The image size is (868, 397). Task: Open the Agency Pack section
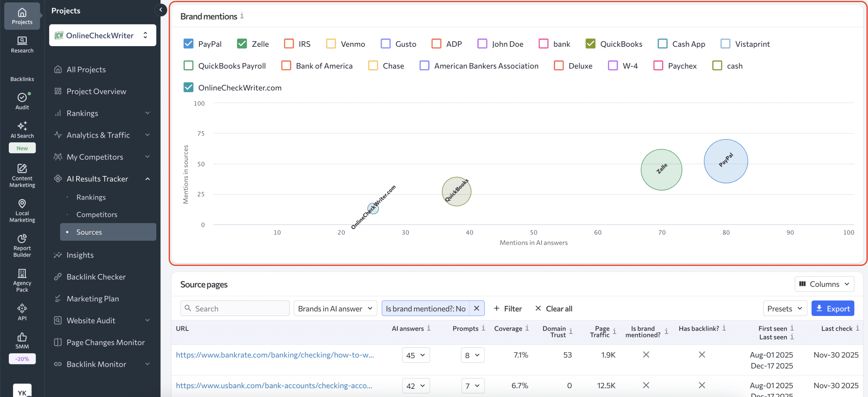[x=22, y=280]
